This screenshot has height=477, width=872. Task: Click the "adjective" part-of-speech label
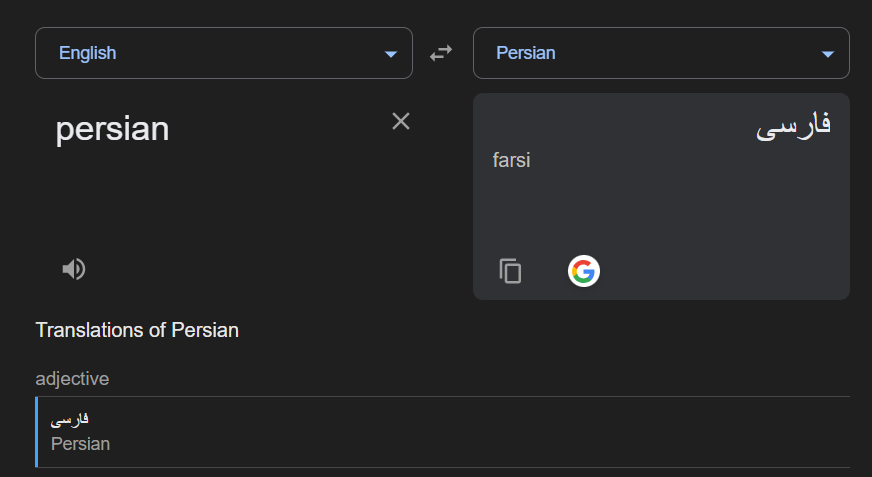(72, 379)
